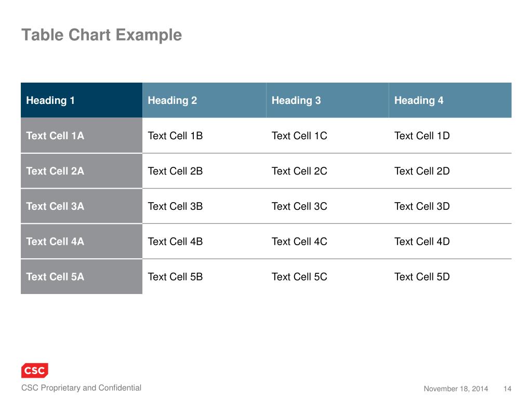The height and width of the screenshot is (399, 532).
Task: Click the cell Text Cell 5C
Action: click(x=327, y=276)
